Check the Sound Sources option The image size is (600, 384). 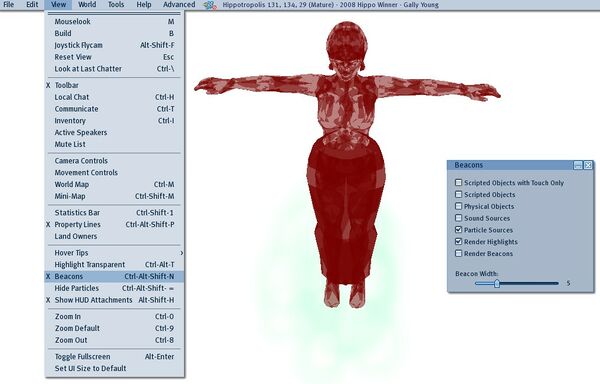point(458,218)
